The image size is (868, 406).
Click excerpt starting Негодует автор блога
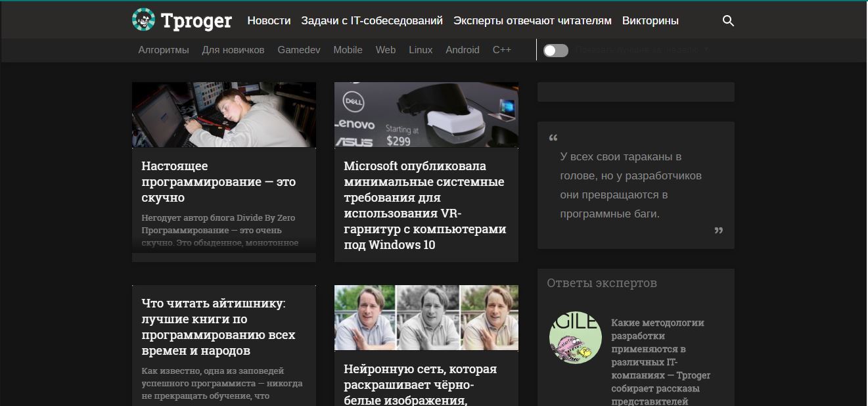pyautogui.click(x=219, y=231)
